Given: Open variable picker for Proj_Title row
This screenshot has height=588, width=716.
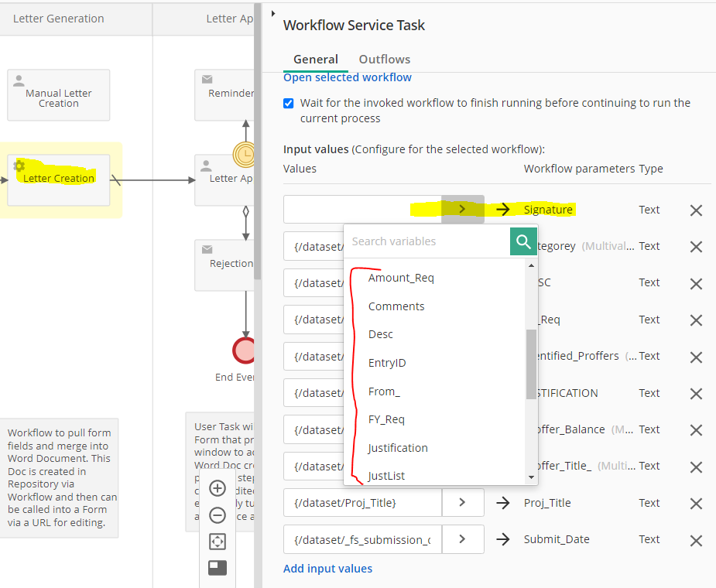Looking at the screenshot, I should [x=462, y=503].
